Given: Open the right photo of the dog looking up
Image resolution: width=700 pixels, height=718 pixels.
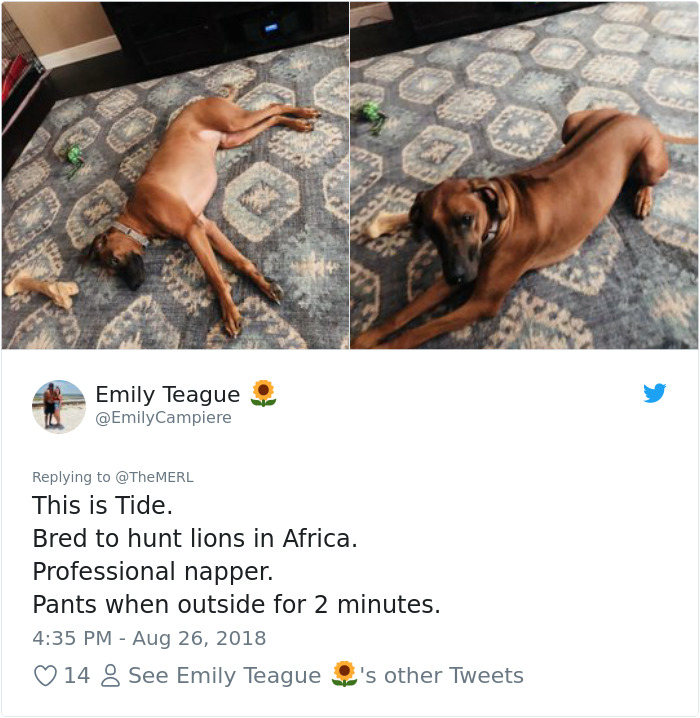Looking at the screenshot, I should coord(524,175).
